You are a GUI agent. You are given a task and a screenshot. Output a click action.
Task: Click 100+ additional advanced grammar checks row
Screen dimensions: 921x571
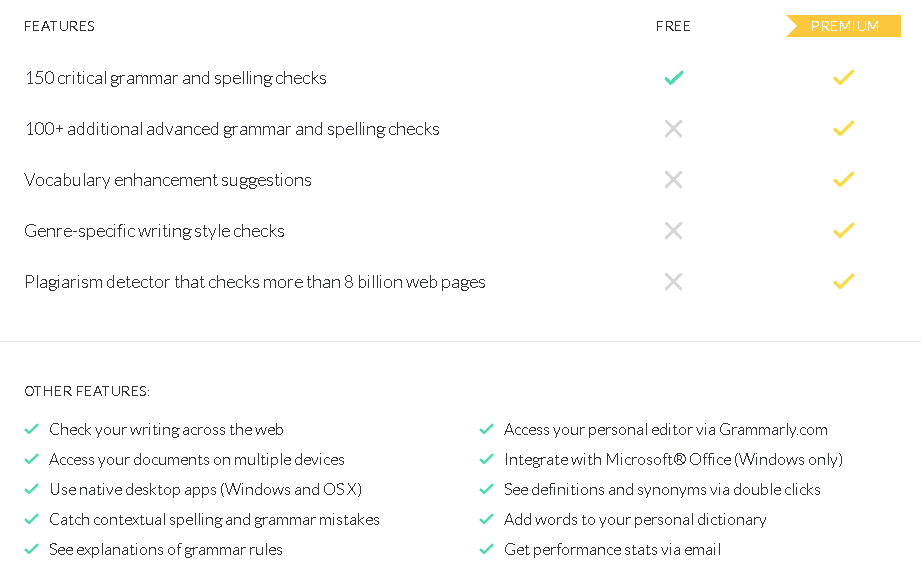tap(232, 129)
